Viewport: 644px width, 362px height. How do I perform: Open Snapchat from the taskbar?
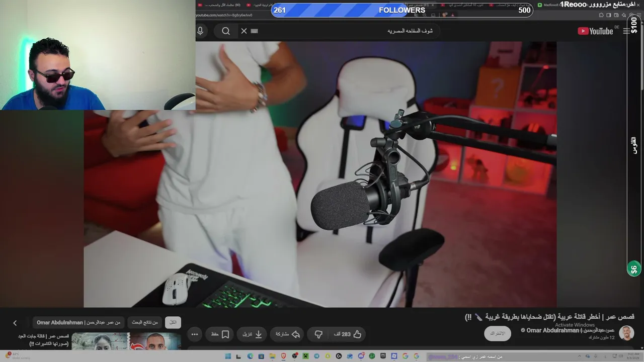(x=328, y=356)
